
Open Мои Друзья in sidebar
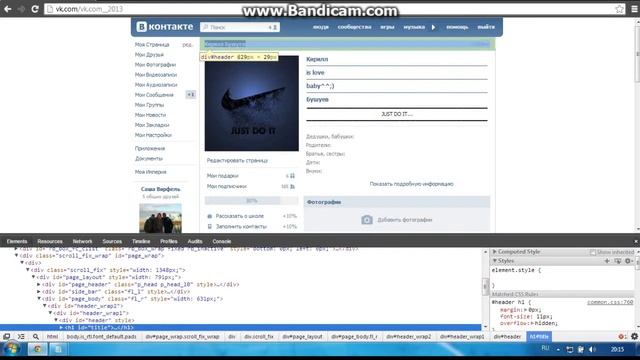click(149, 55)
